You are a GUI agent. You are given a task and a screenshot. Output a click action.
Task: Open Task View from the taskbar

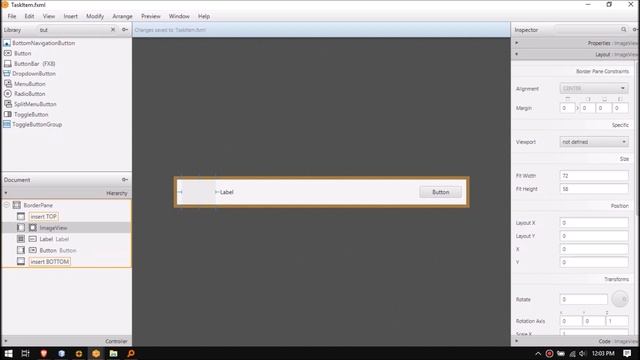(x=25, y=353)
